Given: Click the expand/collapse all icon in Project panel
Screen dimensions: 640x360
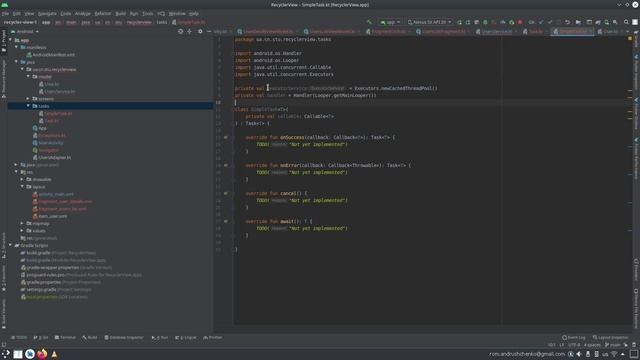Looking at the screenshot, I should (x=189, y=31).
